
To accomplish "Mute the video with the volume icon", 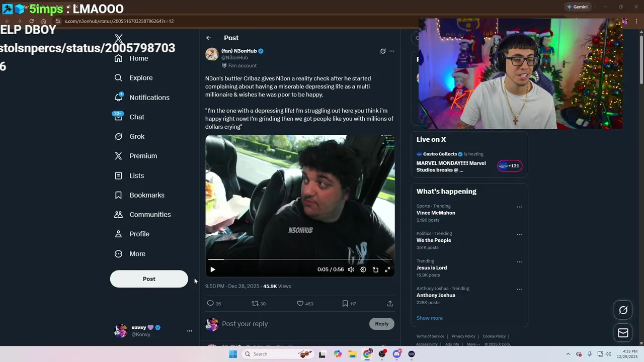I will coord(351,269).
